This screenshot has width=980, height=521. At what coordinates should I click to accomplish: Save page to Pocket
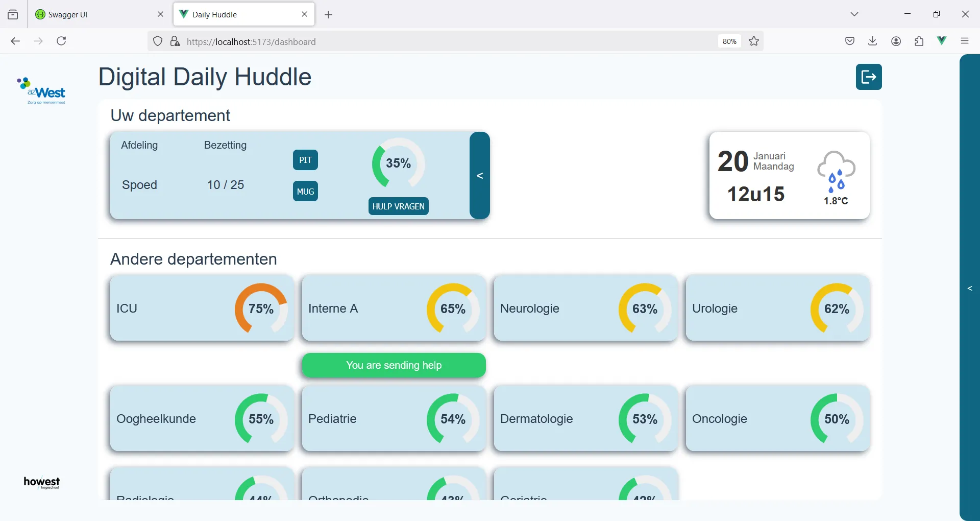850,41
